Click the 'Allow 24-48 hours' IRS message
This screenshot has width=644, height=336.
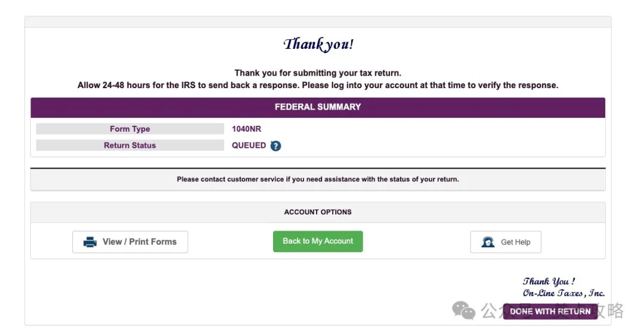click(318, 85)
